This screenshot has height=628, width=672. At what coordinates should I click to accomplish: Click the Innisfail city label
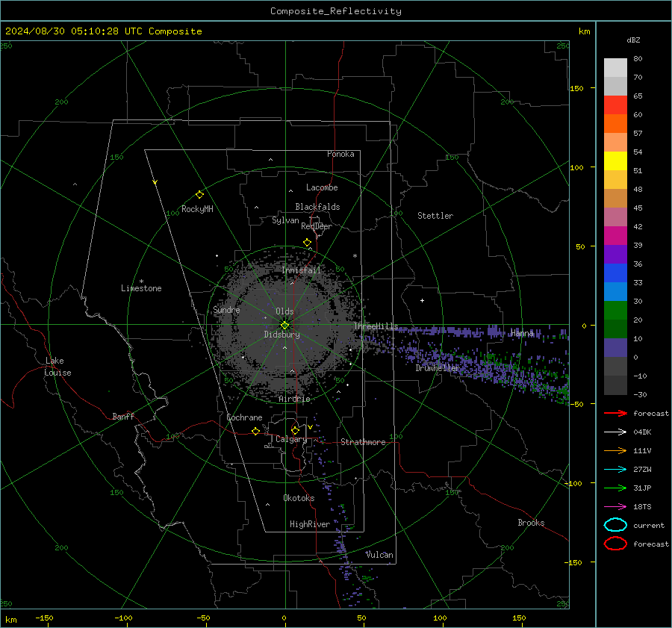pyautogui.click(x=301, y=270)
